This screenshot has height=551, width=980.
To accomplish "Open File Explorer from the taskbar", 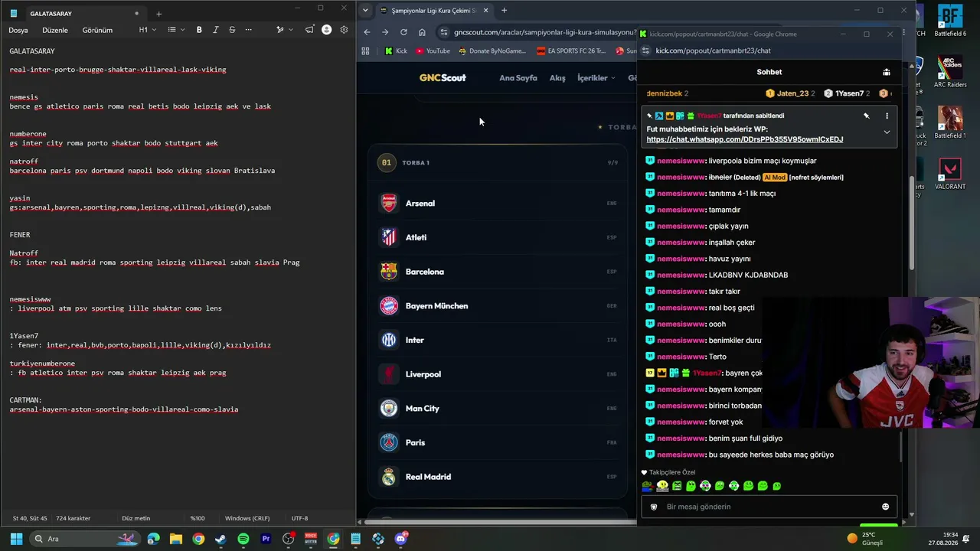I will (x=176, y=539).
